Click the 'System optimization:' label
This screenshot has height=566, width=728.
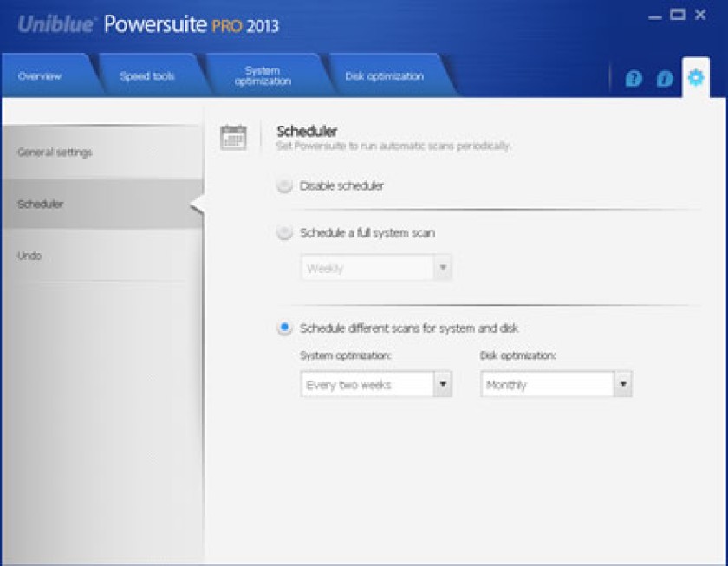point(346,355)
